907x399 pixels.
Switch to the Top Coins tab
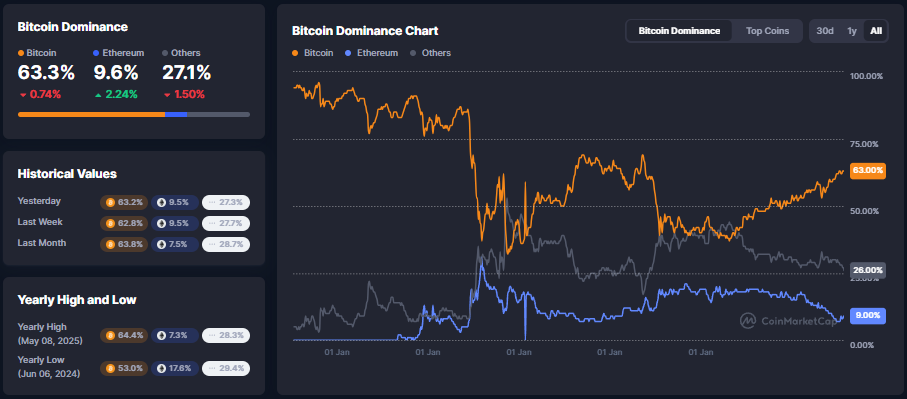click(767, 31)
